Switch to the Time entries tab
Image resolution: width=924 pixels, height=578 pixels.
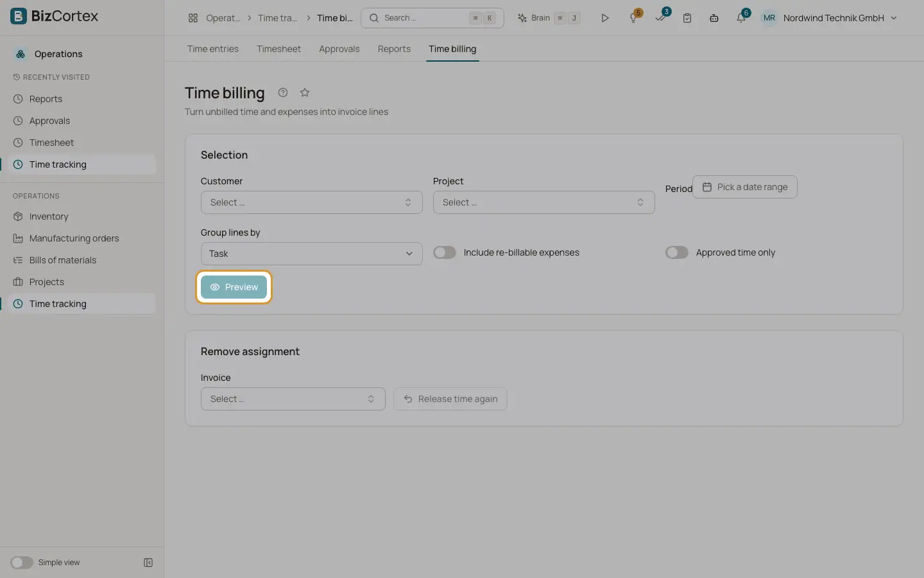pos(213,49)
